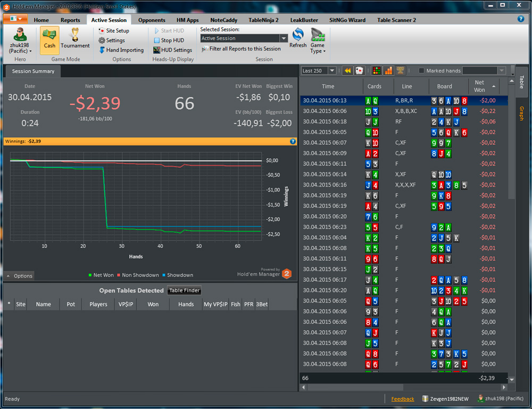Open HUD Settings
The height and width of the screenshot is (409, 532).
tap(173, 50)
